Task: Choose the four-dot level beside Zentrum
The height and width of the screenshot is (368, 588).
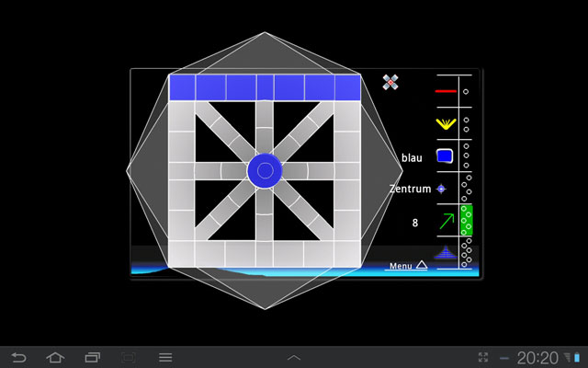Action: 467,188
